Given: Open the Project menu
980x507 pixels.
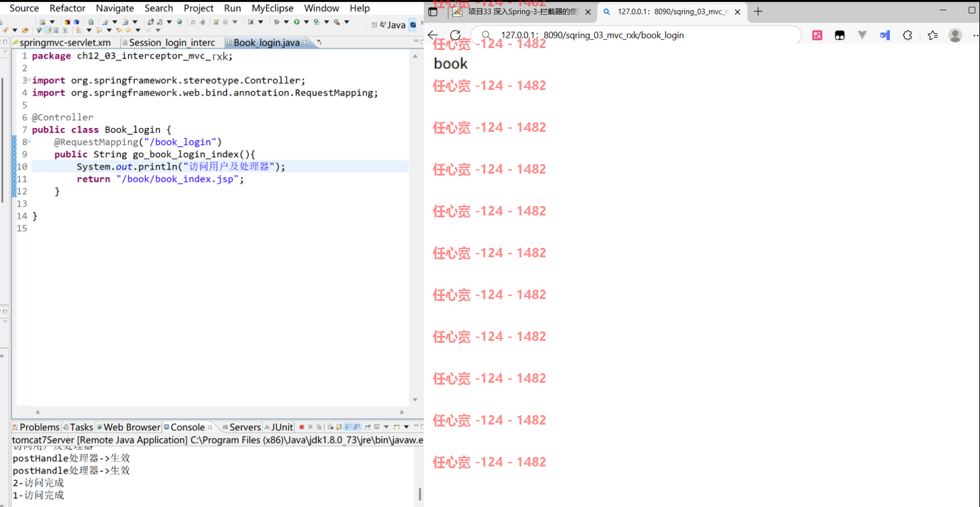Looking at the screenshot, I should tap(198, 8).
